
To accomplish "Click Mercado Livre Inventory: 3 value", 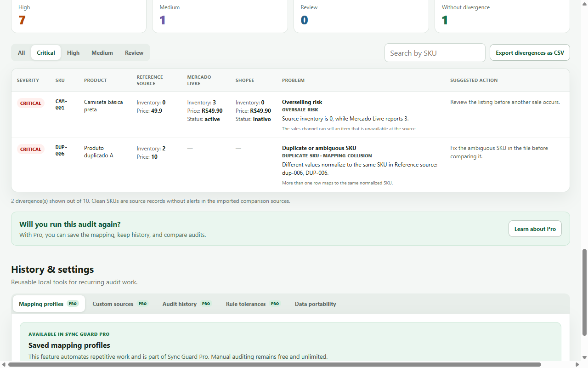I will (x=202, y=103).
